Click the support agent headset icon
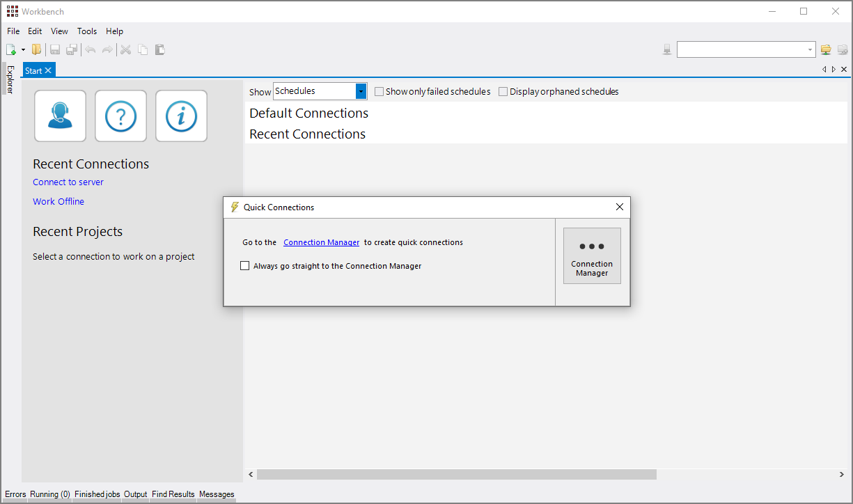 (60, 116)
